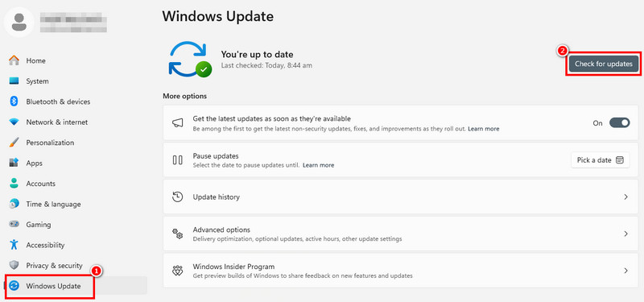Viewport: 644px width, 302px height.
Task: Open Windows Insider Program row
Action: click(x=401, y=271)
